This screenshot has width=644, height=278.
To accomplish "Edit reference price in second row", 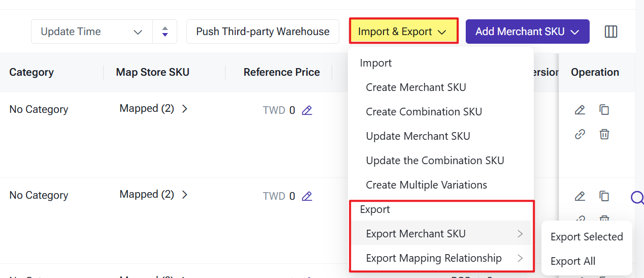I will pos(307,196).
